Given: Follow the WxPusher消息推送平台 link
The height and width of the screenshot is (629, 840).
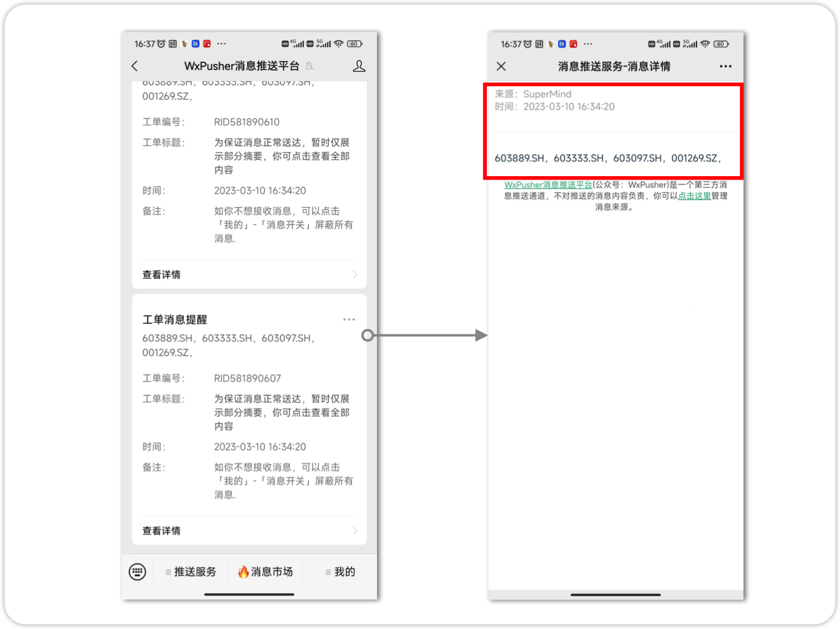Looking at the screenshot, I should pyautogui.click(x=548, y=185).
